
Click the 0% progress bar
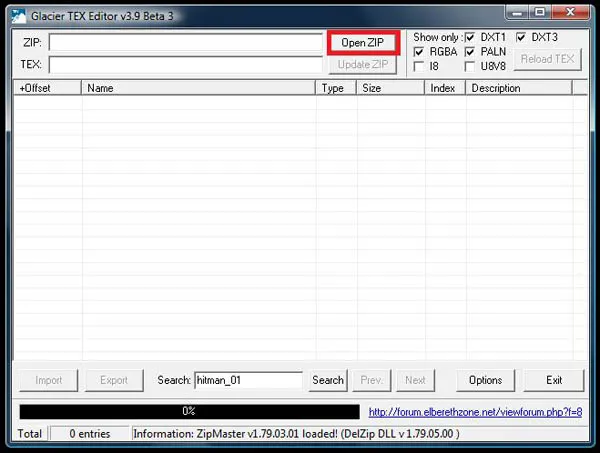pos(189,412)
